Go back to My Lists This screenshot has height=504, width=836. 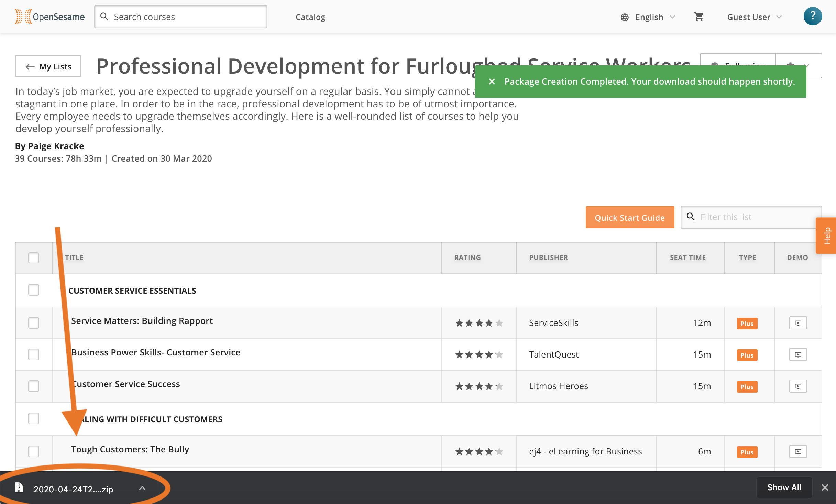48,66
